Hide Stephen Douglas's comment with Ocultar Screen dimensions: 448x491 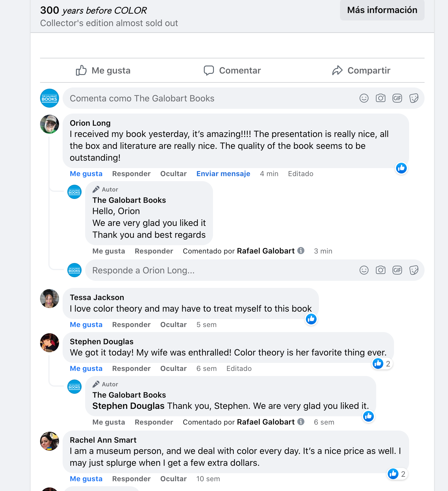tap(173, 369)
